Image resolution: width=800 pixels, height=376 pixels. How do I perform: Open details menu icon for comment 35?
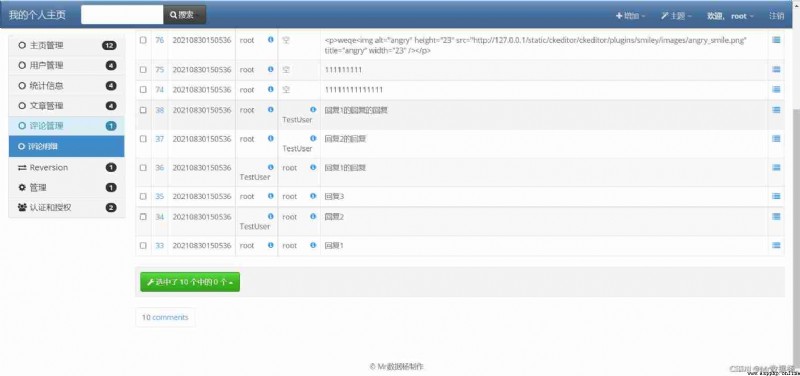(x=776, y=196)
